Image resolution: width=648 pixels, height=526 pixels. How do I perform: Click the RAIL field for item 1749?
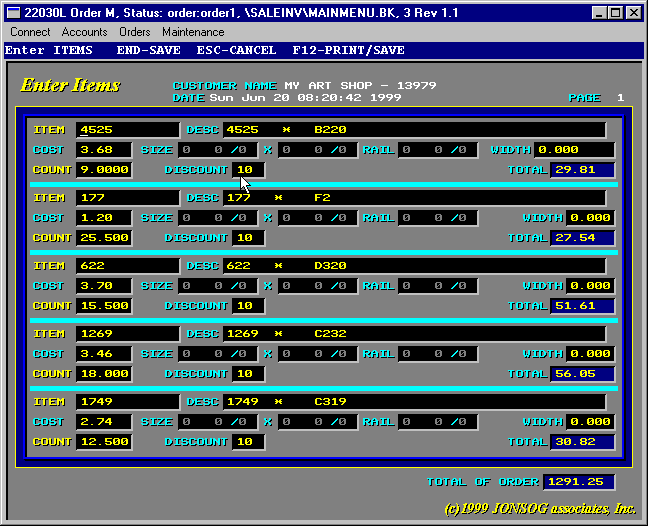tap(438, 422)
